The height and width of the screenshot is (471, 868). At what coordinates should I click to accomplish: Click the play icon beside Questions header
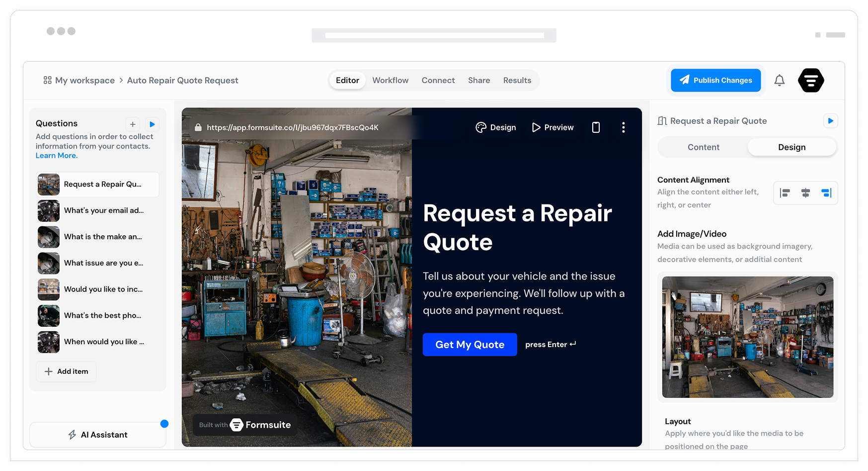153,124
